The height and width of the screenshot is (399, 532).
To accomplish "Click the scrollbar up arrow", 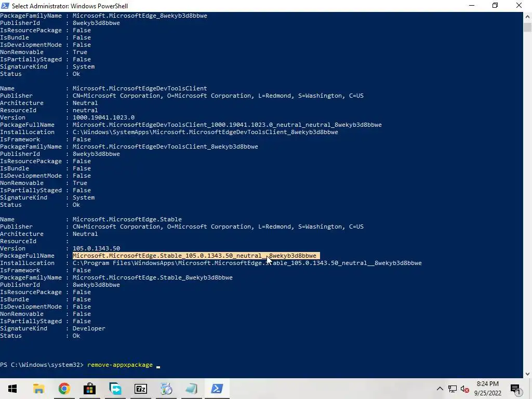I will [x=527, y=16].
